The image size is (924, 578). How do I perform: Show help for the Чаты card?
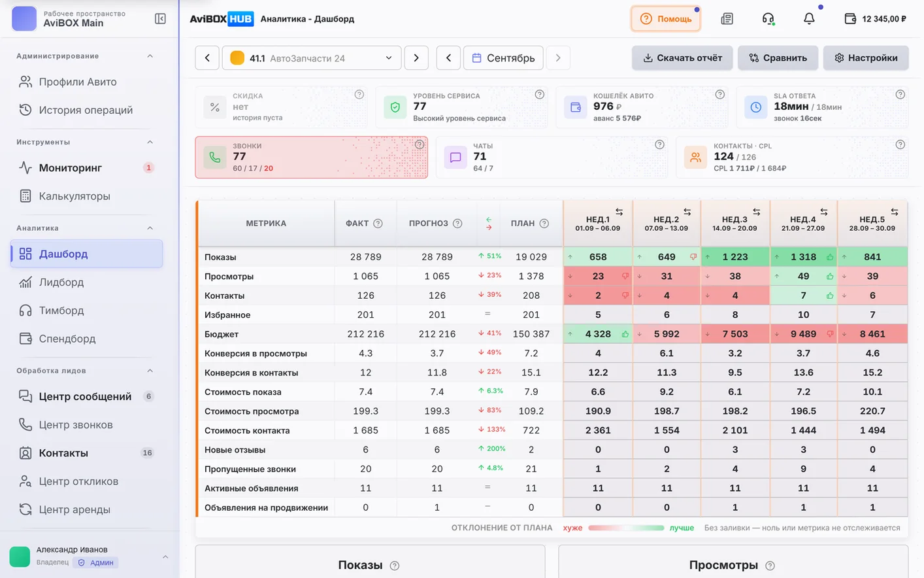pyautogui.click(x=659, y=144)
